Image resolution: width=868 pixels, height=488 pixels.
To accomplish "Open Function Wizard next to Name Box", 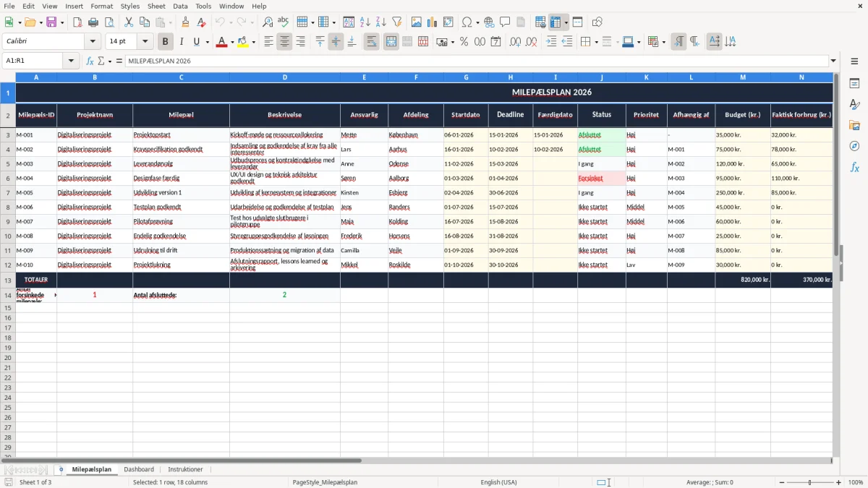I will 90,61.
